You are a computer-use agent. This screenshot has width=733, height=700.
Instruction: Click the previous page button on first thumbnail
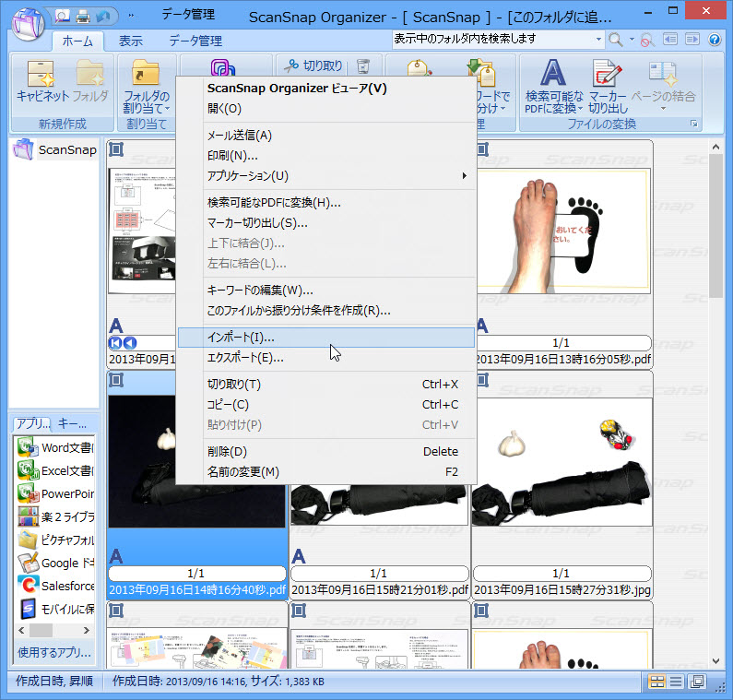point(130,343)
